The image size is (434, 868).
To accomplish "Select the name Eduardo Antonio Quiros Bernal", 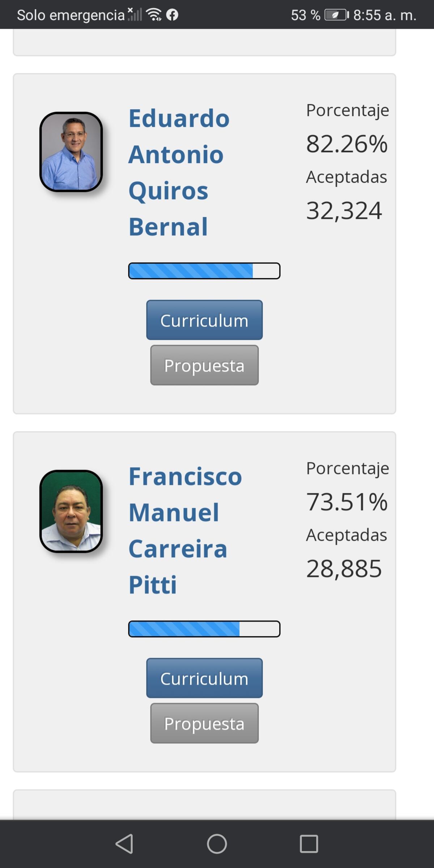I will 179,172.
